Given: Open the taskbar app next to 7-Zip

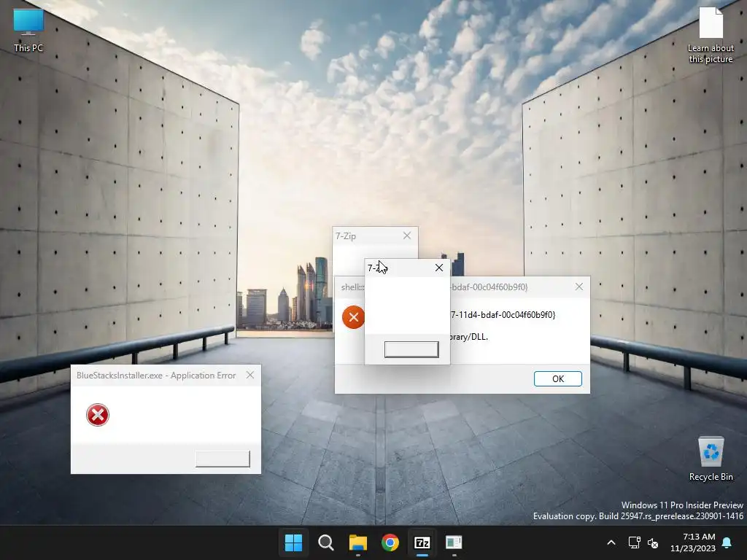Looking at the screenshot, I should [x=454, y=542].
